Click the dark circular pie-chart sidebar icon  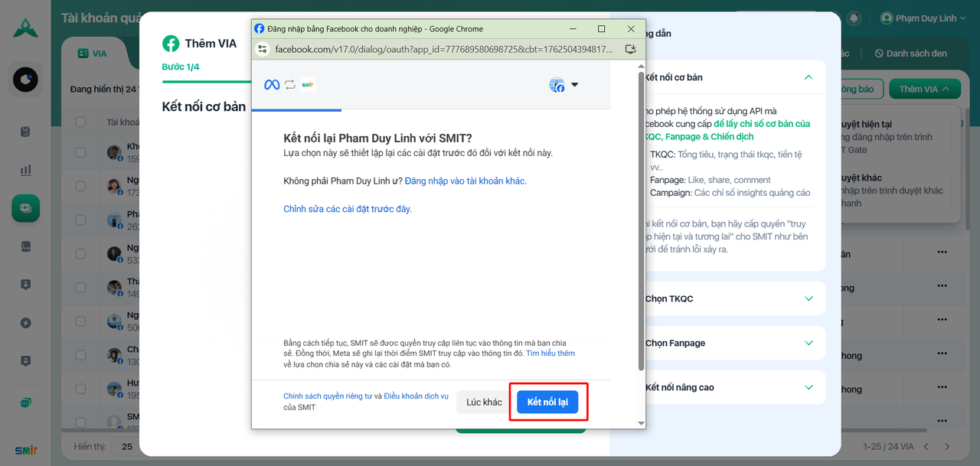pyautogui.click(x=25, y=80)
